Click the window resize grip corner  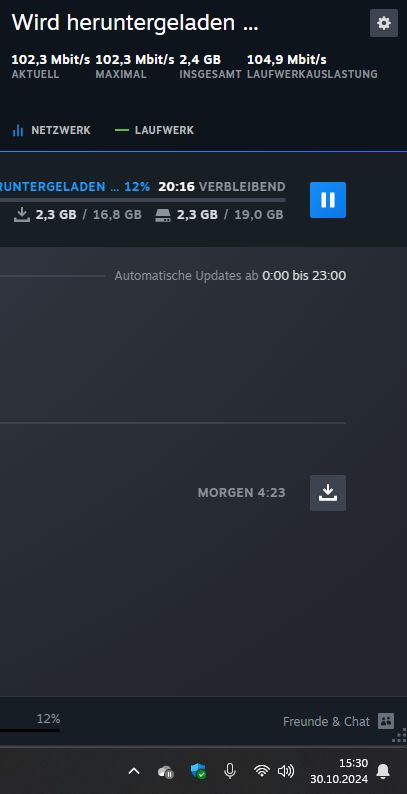click(399, 735)
